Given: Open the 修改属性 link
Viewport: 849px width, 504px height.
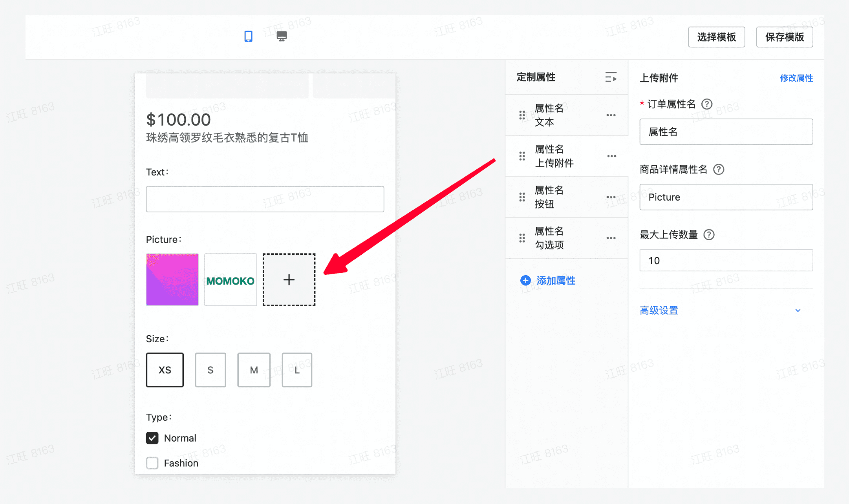Looking at the screenshot, I should click(796, 78).
